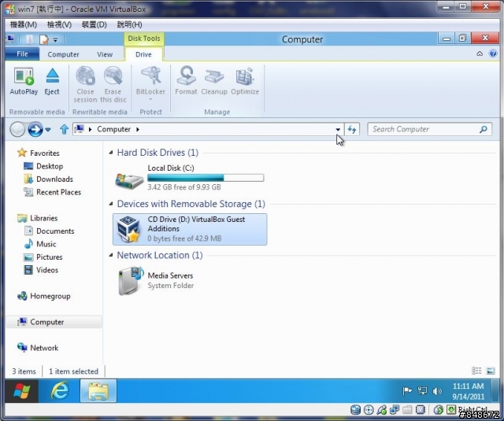Open Quick Access Toolbar customize dropdown

tap(55, 40)
